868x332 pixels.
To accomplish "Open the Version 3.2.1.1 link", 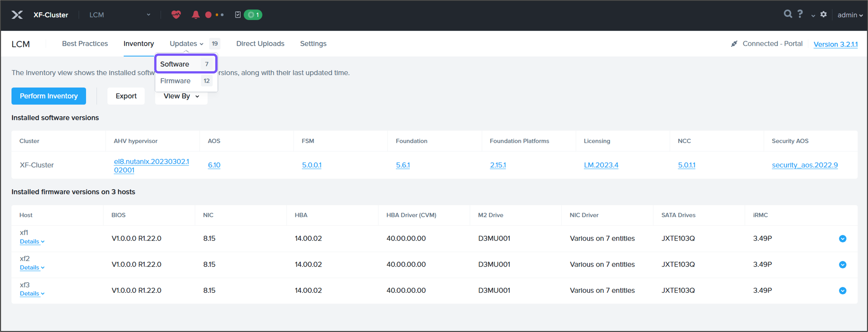I will point(835,44).
